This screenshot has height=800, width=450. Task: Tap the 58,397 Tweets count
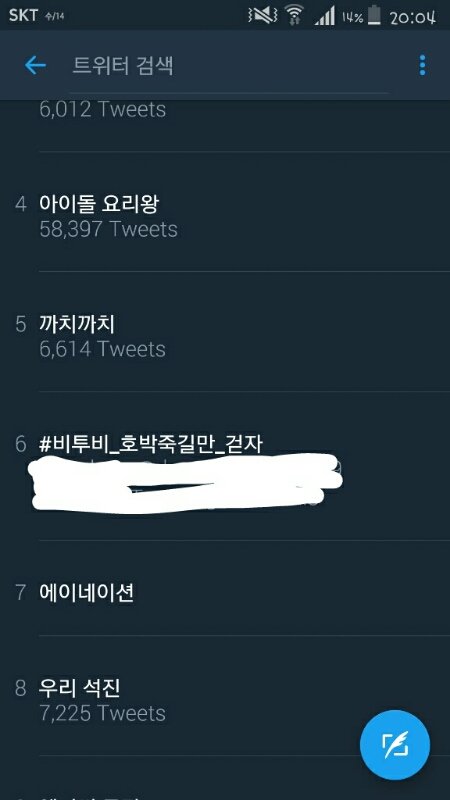[108, 229]
